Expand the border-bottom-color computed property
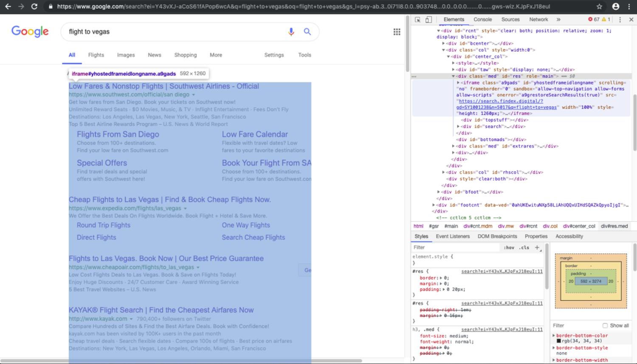Image resolution: width=637 pixels, height=364 pixels. tap(554, 336)
